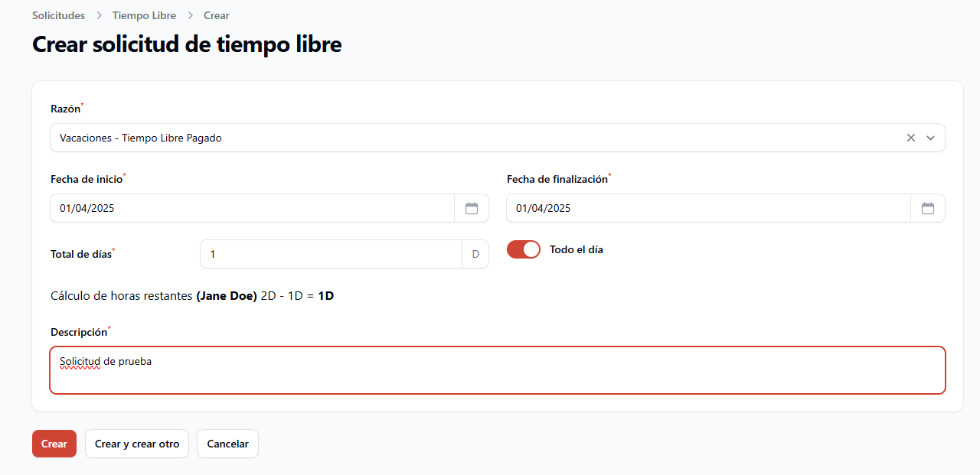Focus the Fecha de inicio field
Viewport: 980px width, 475px height.
tap(253, 208)
